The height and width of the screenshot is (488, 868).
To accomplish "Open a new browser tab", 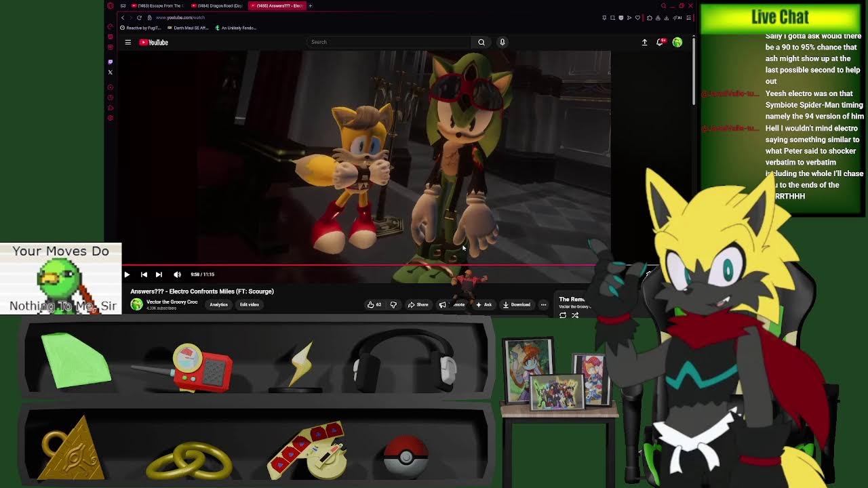I will 311,5.
